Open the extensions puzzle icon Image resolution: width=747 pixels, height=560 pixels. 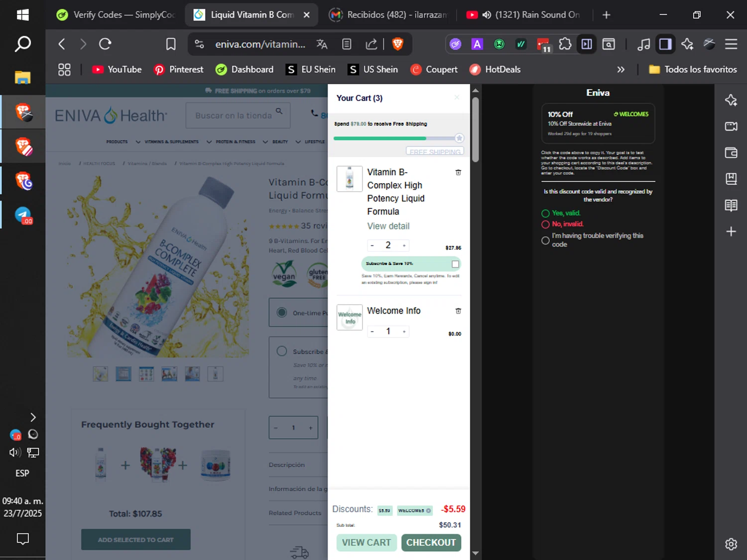pyautogui.click(x=565, y=44)
